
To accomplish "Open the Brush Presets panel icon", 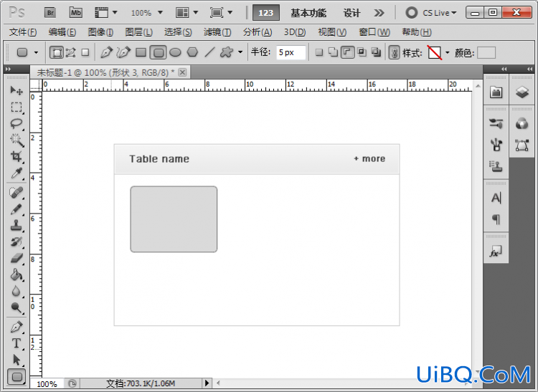I will pos(496,123).
